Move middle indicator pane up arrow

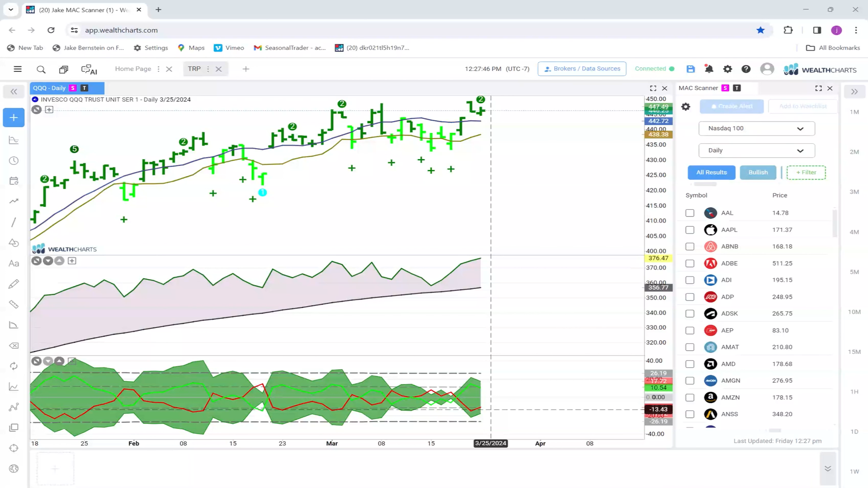pyautogui.click(x=59, y=261)
